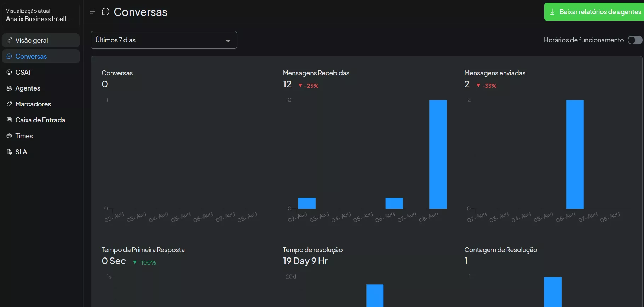Click the Tempo de resolução title

coord(313,250)
